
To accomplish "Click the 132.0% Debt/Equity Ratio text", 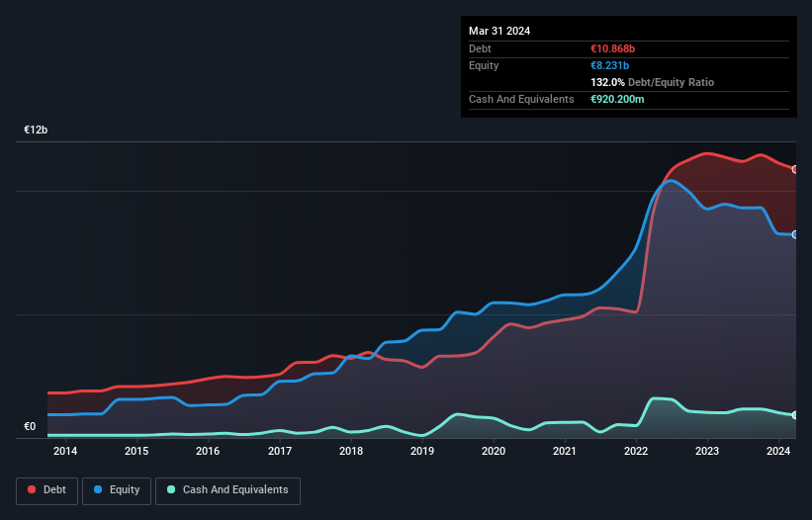I will tap(652, 82).
